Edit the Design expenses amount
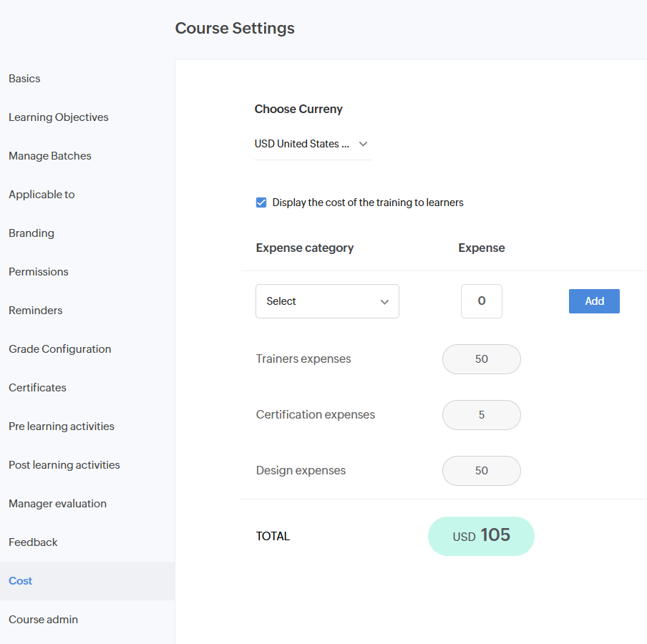Viewport: 647px width, 644px height. click(481, 471)
